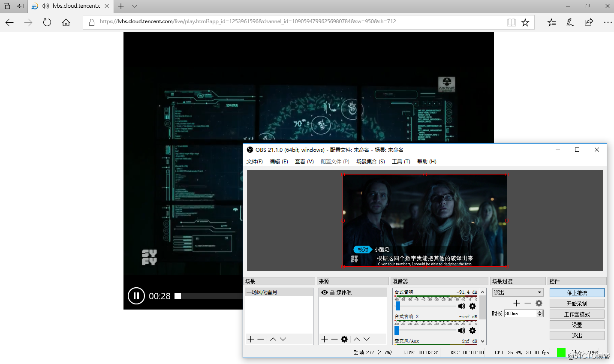This screenshot has width=614, height=364.
Task: Click OBS preview video thumbnail
Action: (x=425, y=220)
